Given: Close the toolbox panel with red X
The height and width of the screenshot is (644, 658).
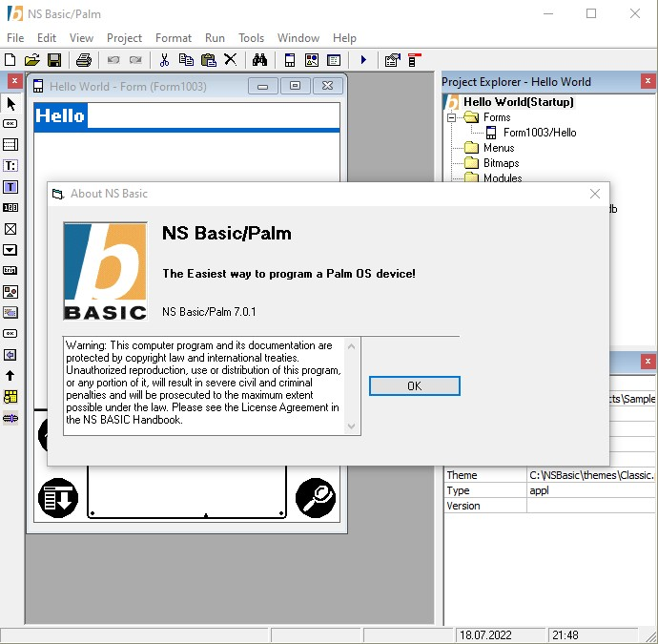Looking at the screenshot, I should tap(14, 80).
